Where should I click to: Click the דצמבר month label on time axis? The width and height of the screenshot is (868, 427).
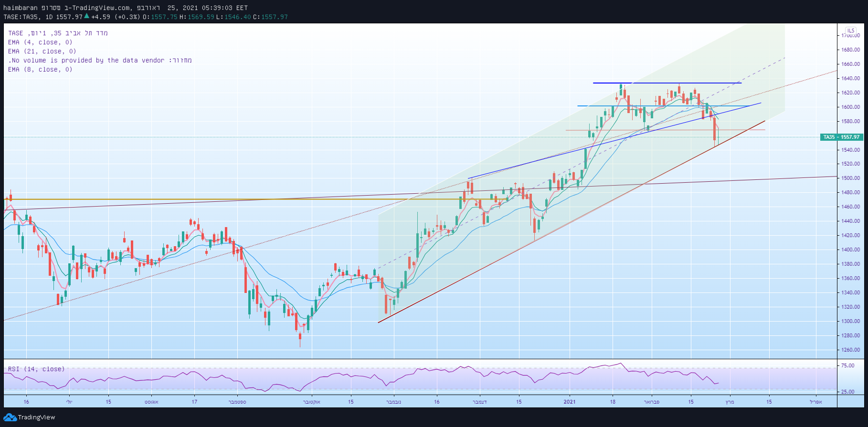point(479,402)
